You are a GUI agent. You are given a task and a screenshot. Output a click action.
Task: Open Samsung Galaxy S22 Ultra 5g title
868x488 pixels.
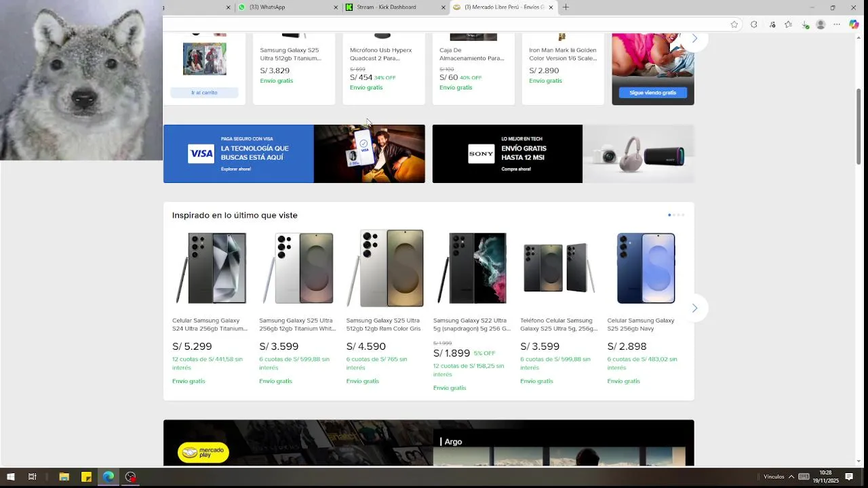coord(472,325)
